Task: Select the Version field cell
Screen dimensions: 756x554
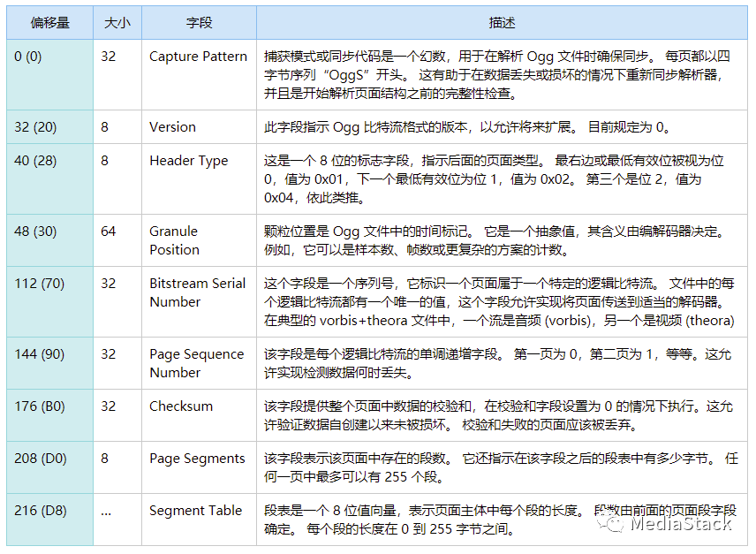Action: 172,126
